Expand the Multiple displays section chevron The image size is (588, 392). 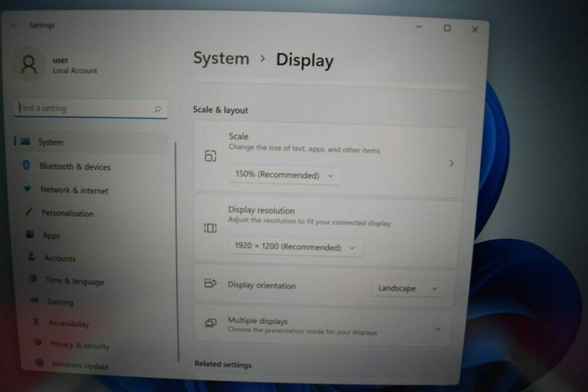coord(437,329)
